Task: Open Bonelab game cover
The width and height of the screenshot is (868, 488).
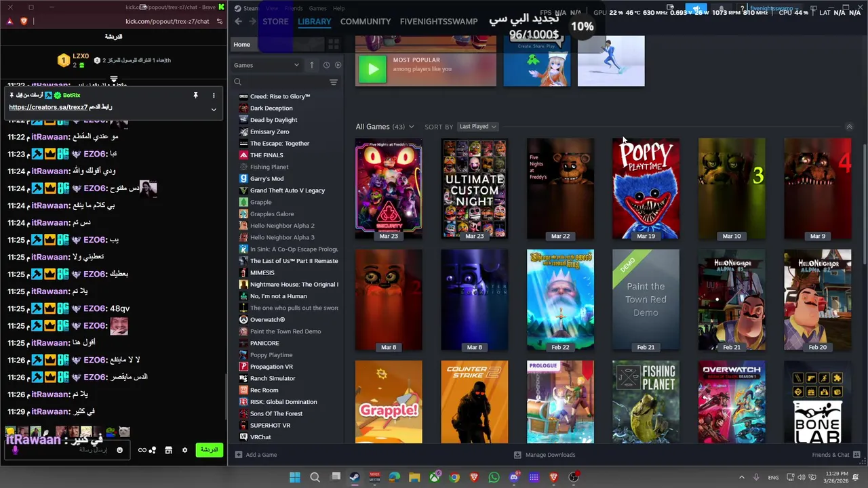Action: pyautogui.click(x=818, y=402)
